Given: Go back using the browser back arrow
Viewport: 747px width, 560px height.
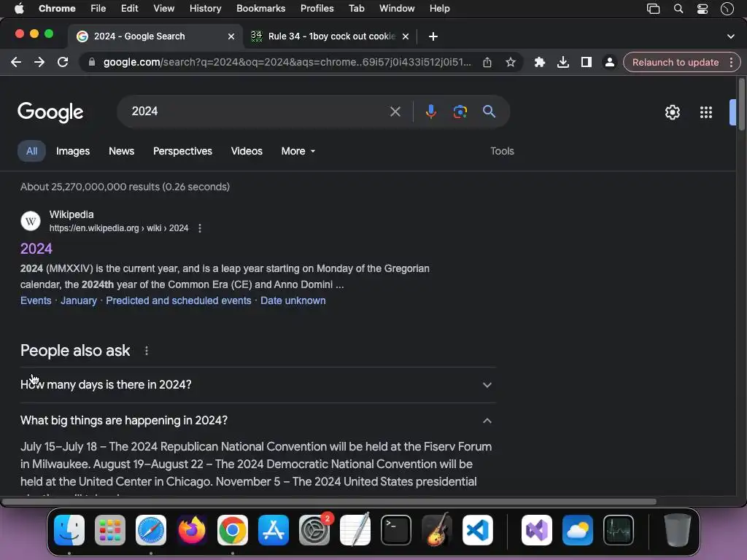Looking at the screenshot, I should pyautogui.click(x=16, y=63).
